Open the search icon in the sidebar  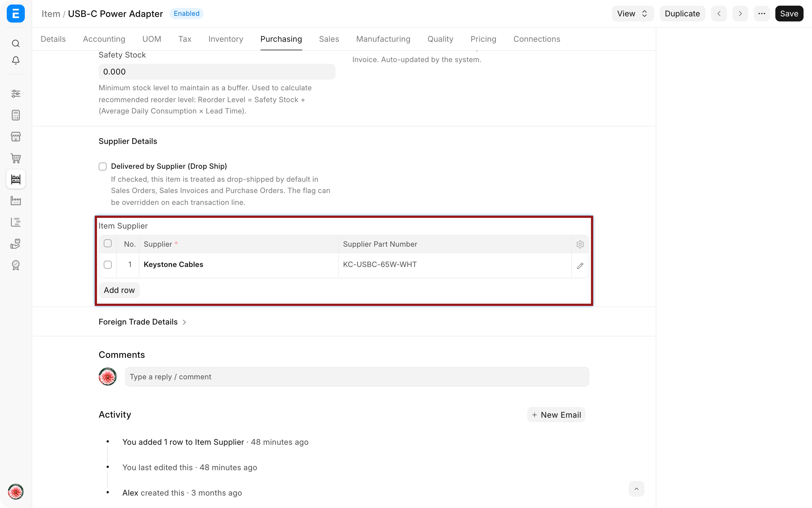click(x=16, y=43)
